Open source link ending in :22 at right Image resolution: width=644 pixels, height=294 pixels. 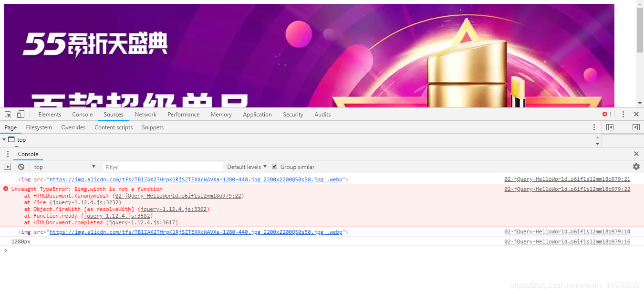pos(567,189)
